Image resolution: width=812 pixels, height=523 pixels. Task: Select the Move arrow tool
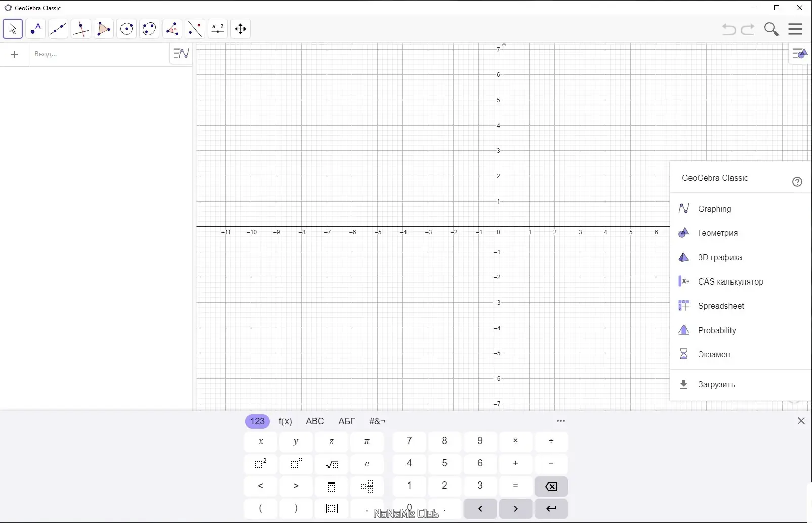click(x=13, y=29)
